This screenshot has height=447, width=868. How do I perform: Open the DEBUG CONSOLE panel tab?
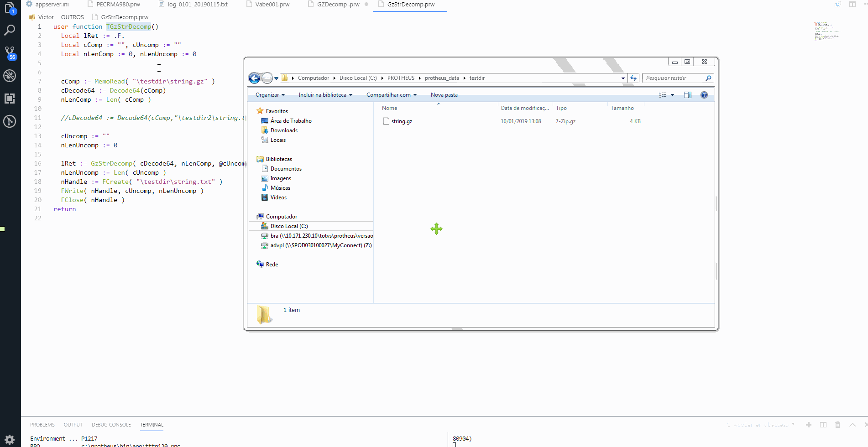(111, 425)
